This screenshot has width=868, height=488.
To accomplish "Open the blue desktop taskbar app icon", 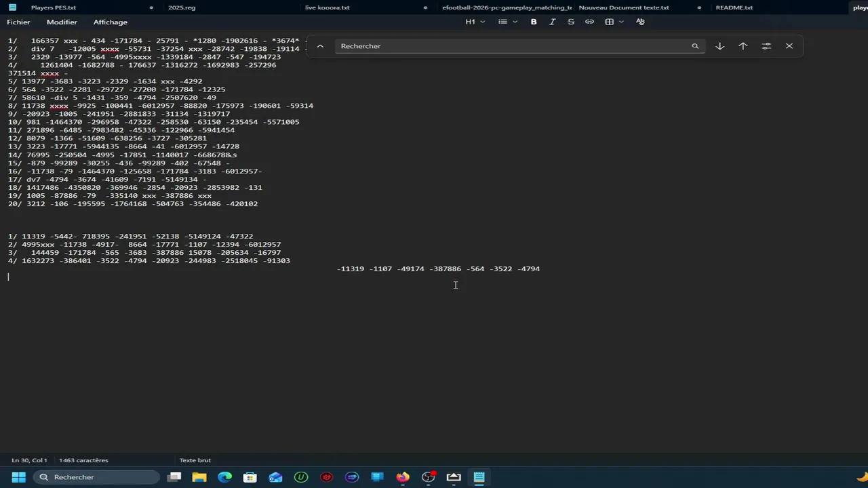I will point(378,477).
